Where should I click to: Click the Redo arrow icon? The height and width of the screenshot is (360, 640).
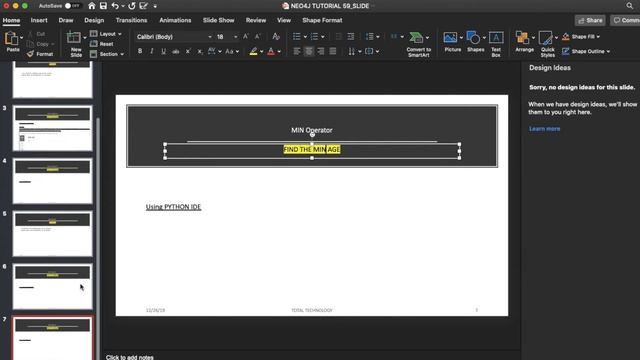(131, 6)
